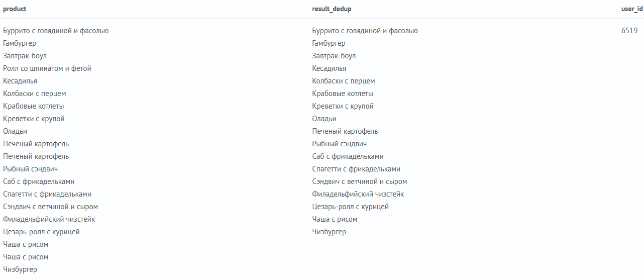Click the user_id column header

[632, 9]
